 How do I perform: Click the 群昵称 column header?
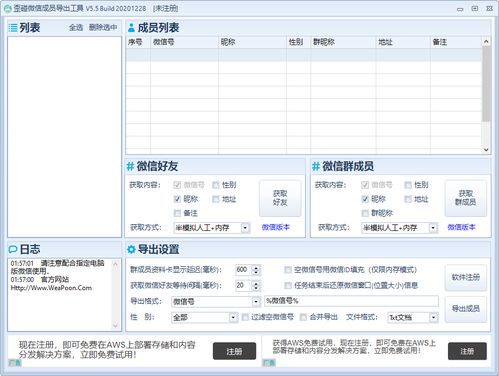tap(343, 42)
